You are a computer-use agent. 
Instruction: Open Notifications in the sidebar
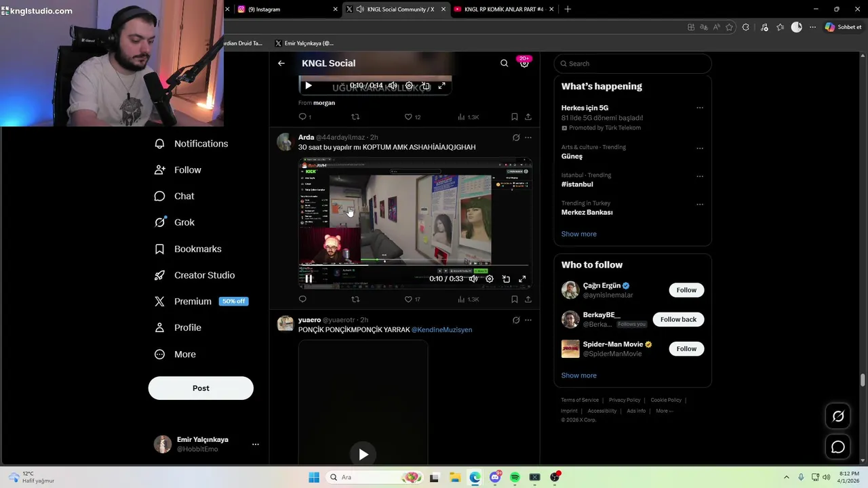point(191,144)
